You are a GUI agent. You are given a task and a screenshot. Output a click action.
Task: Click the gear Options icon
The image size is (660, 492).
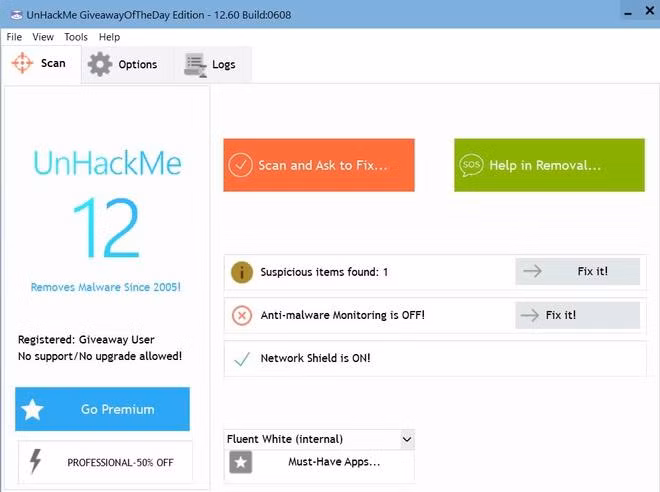point(100,64)
